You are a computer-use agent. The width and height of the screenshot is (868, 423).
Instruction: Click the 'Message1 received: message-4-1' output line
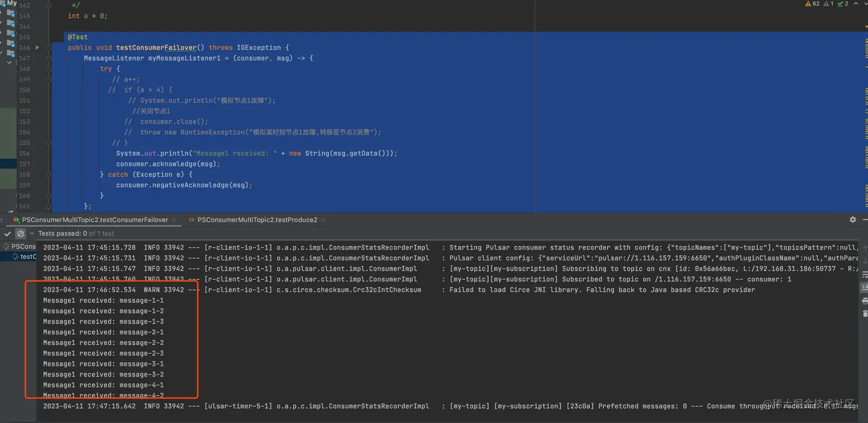coord(103,385)
